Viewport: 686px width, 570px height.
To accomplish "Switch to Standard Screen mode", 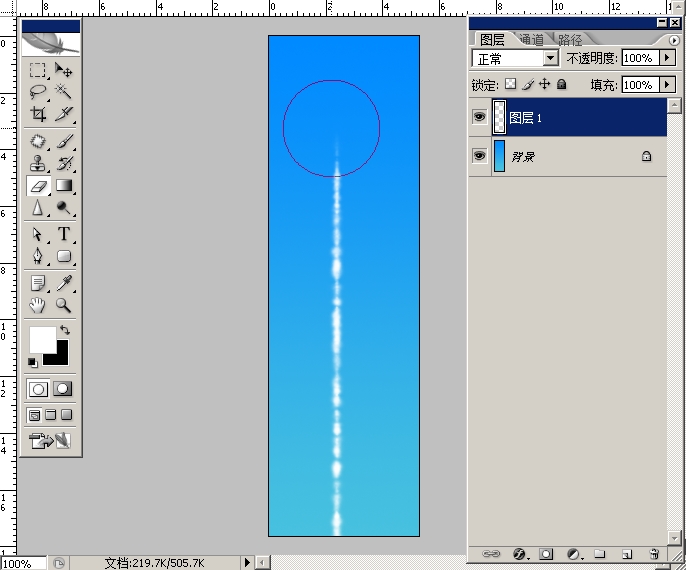I will (34, 415).
